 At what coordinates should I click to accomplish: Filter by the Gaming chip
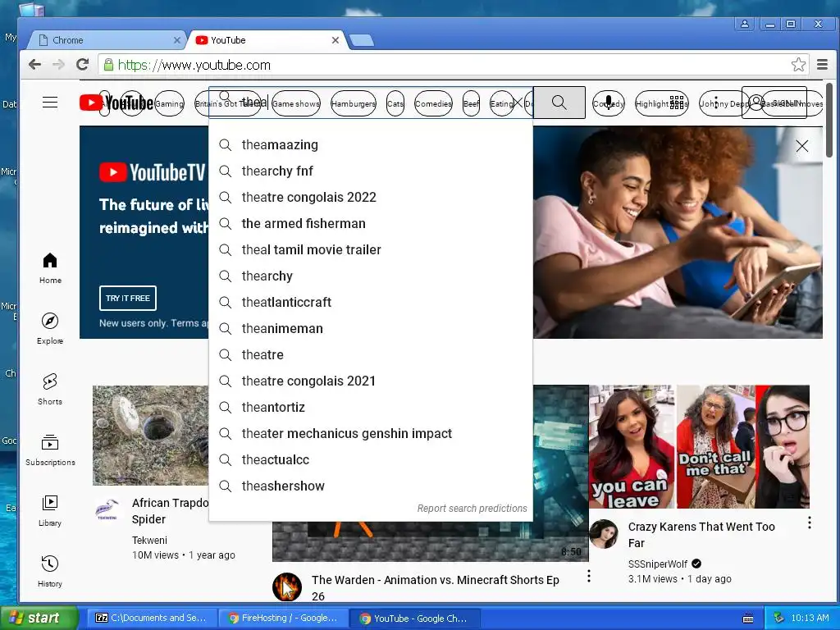(169, 103)
